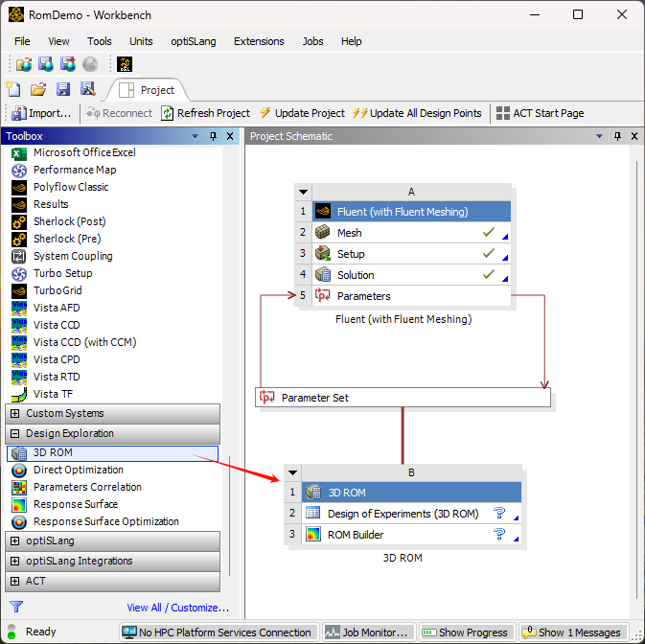645x644 pixels.
Task: Open system A header dropdown arrow
Action: [303, 192]
